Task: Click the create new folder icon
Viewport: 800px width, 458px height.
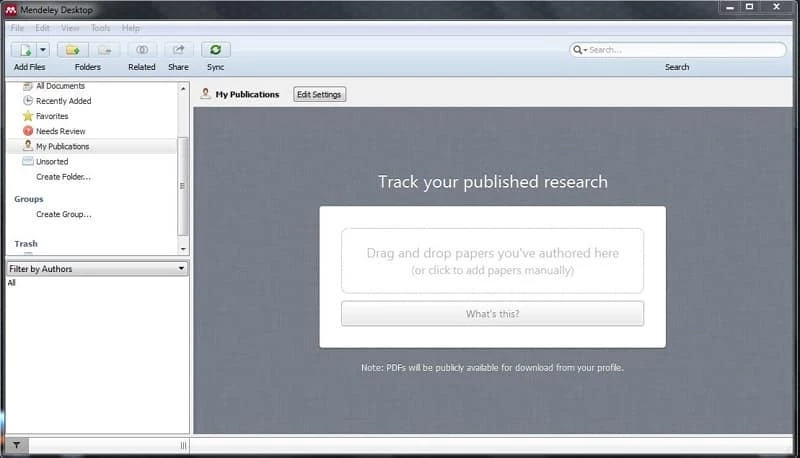Action: click(x=72, y=49)
